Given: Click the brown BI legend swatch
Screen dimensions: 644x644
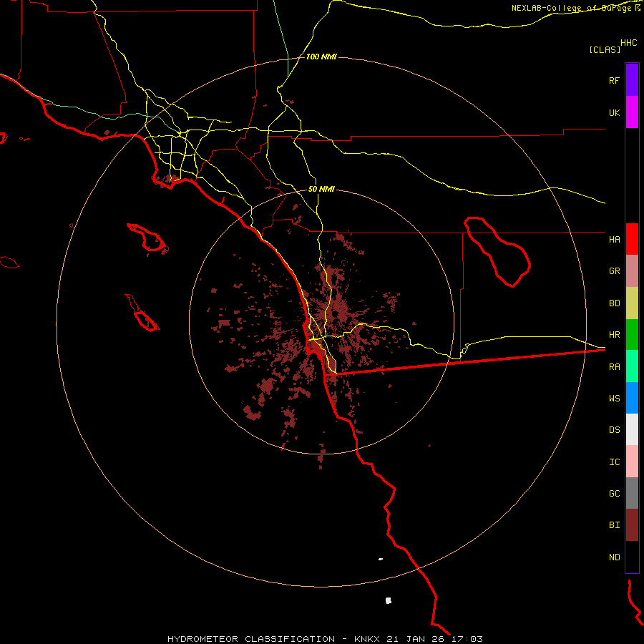Looking at the screenshot, I should 632,525.
